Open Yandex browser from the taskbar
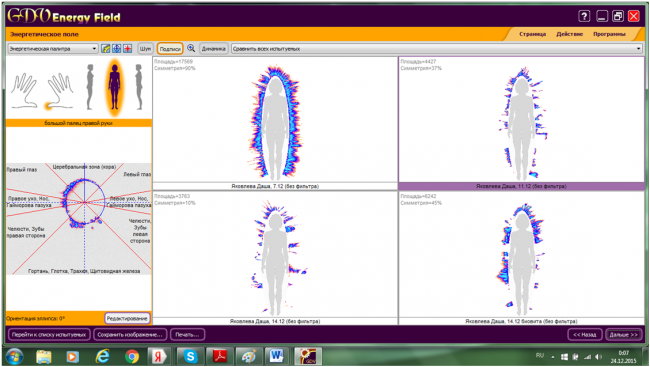The height and width of the screenshot is (367, 650). (x=158, y=356)
